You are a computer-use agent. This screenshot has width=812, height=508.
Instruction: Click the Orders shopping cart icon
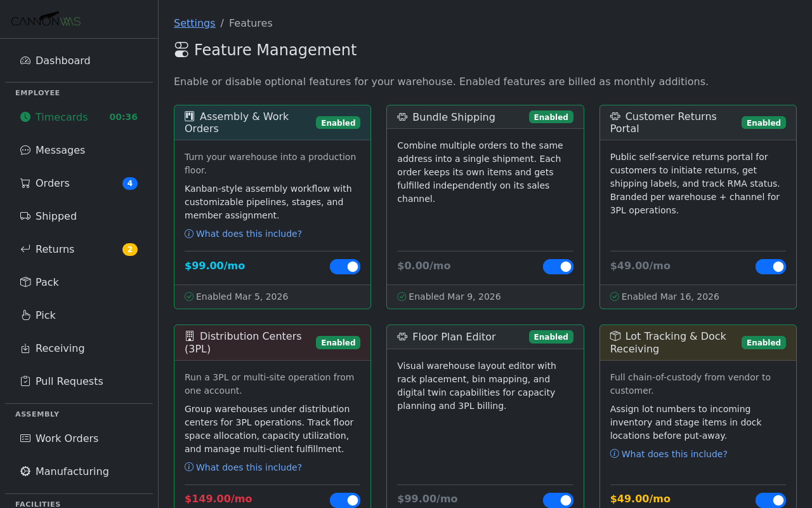[25, 184]
